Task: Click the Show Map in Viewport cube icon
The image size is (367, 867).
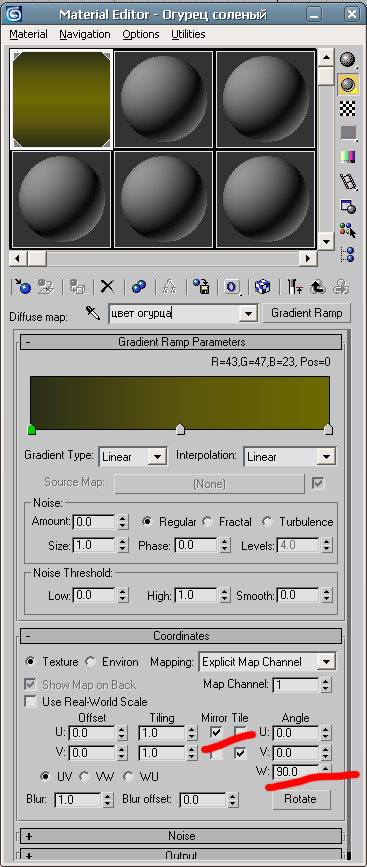Action: coord(262,286)
